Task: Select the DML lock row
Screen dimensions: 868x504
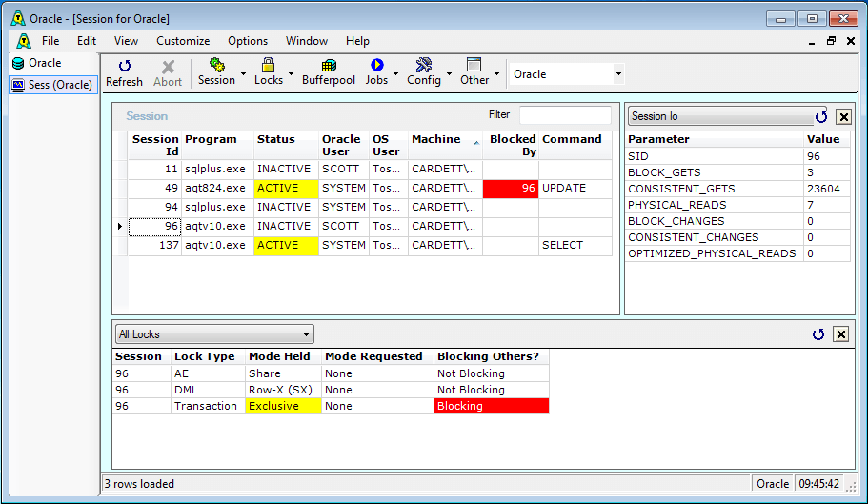Action: click(x=331, y=390)
